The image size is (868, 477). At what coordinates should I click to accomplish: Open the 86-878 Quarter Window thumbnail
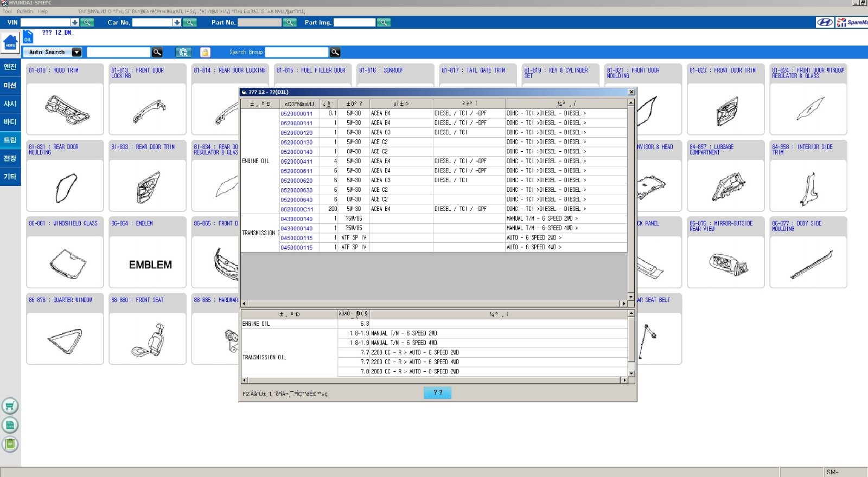coord(65,338)
